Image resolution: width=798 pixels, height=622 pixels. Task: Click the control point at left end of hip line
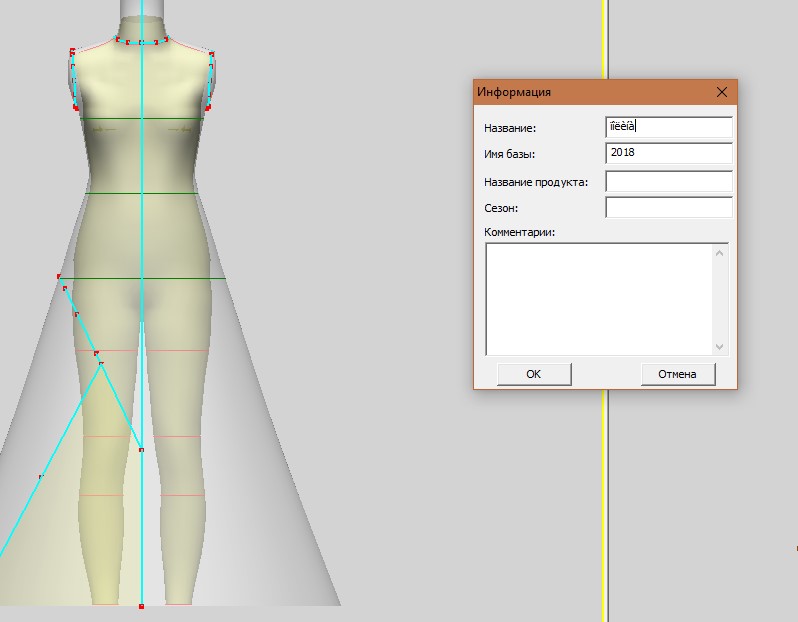point(59,277)
